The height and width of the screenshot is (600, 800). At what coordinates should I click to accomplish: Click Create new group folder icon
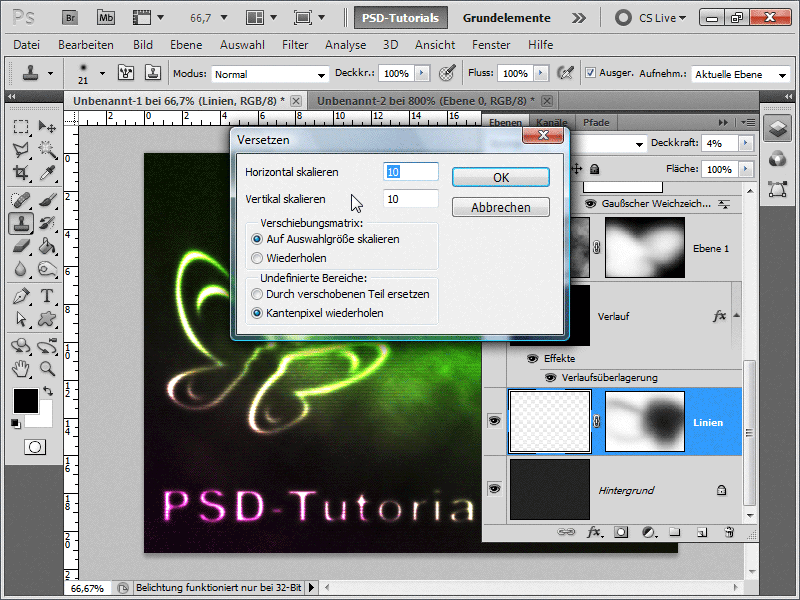pyautogui.click(x=674, y=532)
